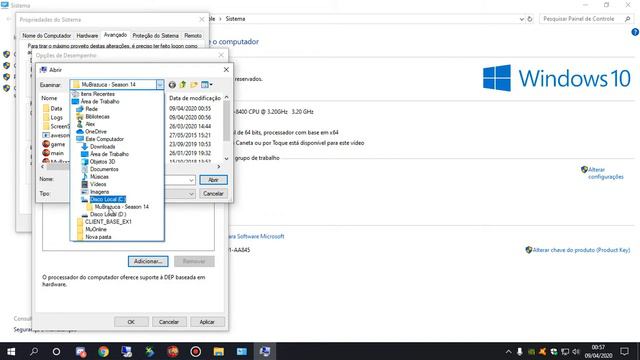Select the CLIENT_BASE_EX1 folder
The height and width of the screenshot is (360, 640).
[x=108, y=222]
